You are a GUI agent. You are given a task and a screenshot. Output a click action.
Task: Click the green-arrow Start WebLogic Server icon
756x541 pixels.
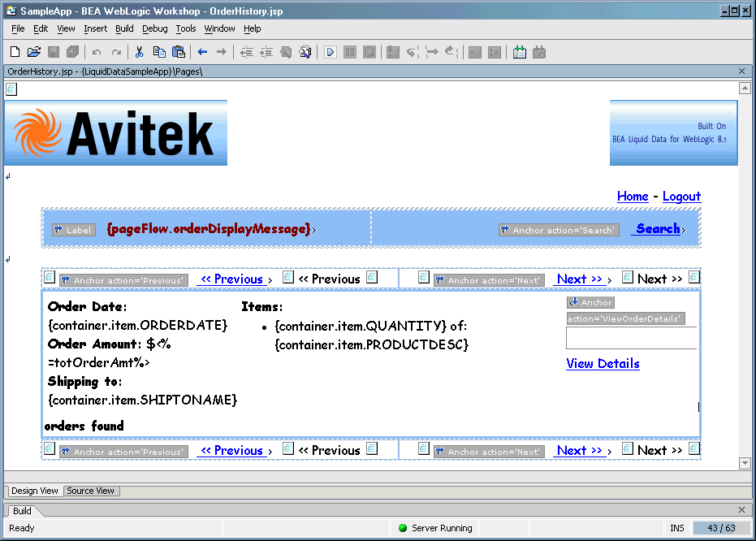click(519, 52)
